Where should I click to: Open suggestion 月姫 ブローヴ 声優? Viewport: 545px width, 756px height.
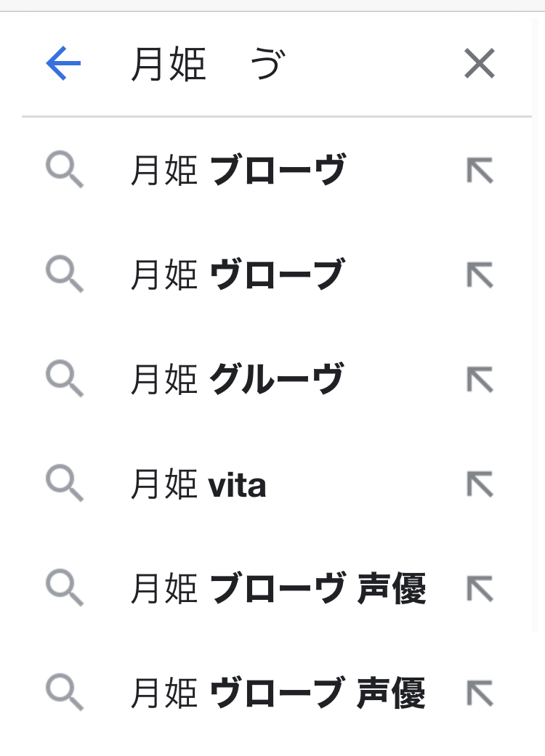[278, 589]
